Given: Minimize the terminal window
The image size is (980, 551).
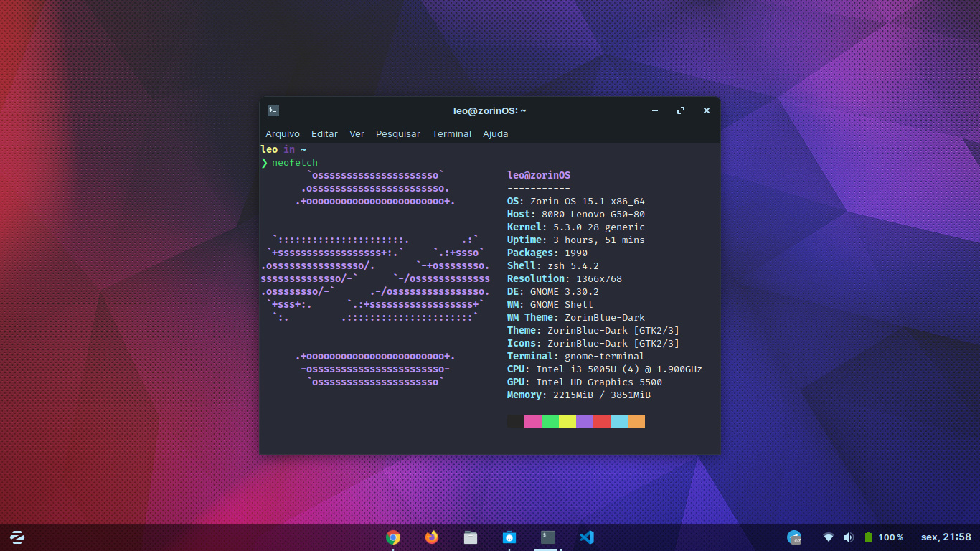Looking at the screenshot, I should pyautogui.click(x=655, y=110).
